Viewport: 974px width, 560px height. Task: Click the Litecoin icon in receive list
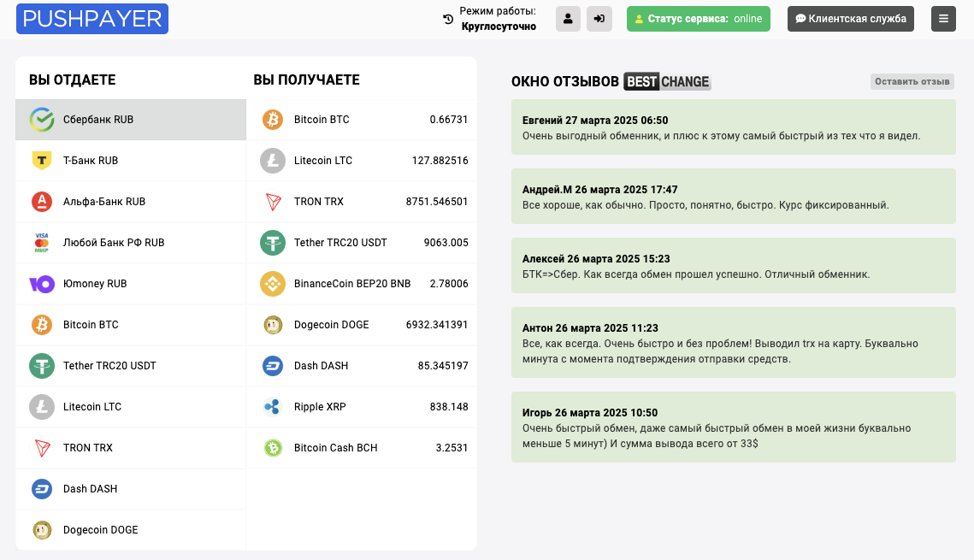[x=273, y=160]
